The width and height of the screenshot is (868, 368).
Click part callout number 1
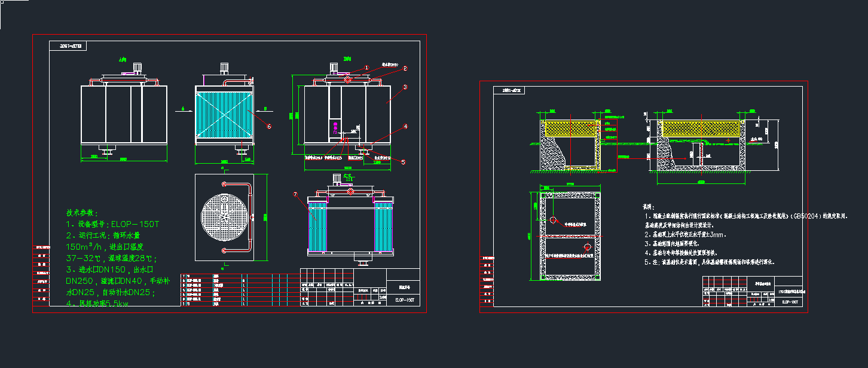pyautogui.click(x=367, y=68)
